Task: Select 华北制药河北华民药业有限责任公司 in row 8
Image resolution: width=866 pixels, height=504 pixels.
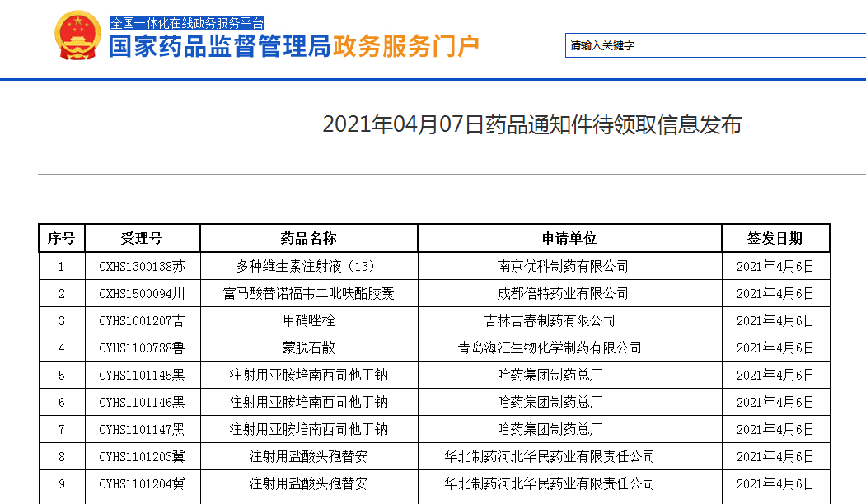Action: [569, 456]
